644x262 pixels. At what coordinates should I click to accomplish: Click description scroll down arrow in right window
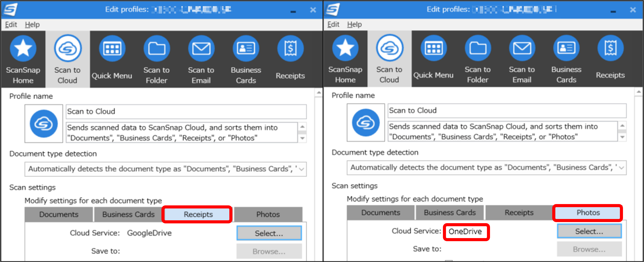click(x=622, y=137)
